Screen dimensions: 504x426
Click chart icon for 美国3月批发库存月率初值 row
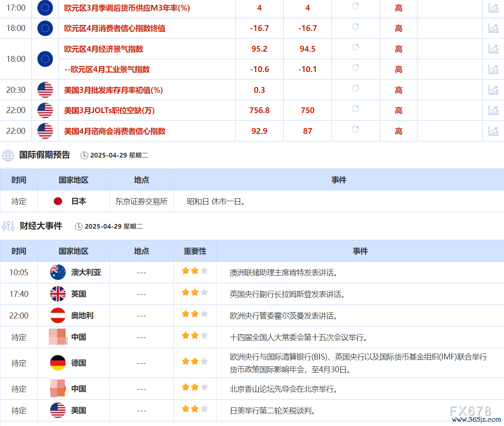tap(493, 90)
